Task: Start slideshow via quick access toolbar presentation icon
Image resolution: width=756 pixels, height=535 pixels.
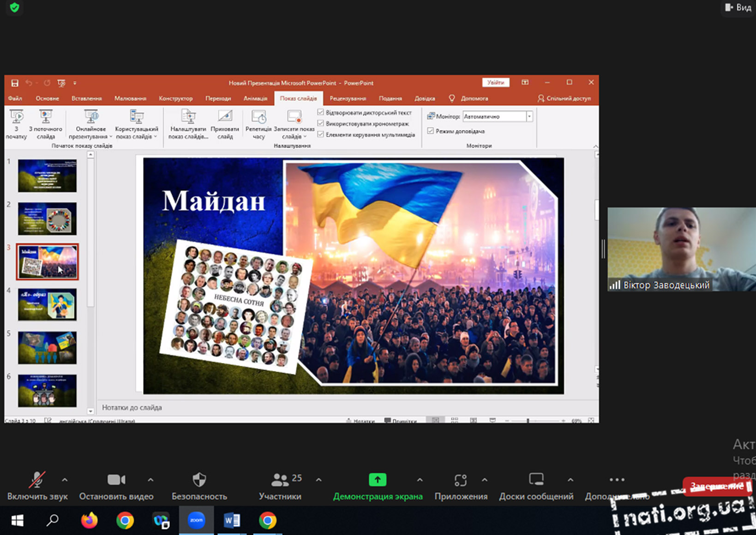Action: point(61,83)
